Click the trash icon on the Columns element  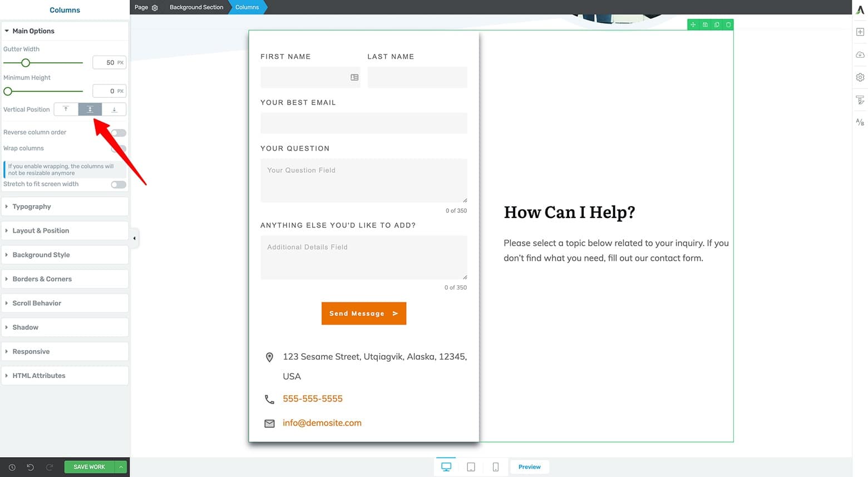(x=728, y=25)
